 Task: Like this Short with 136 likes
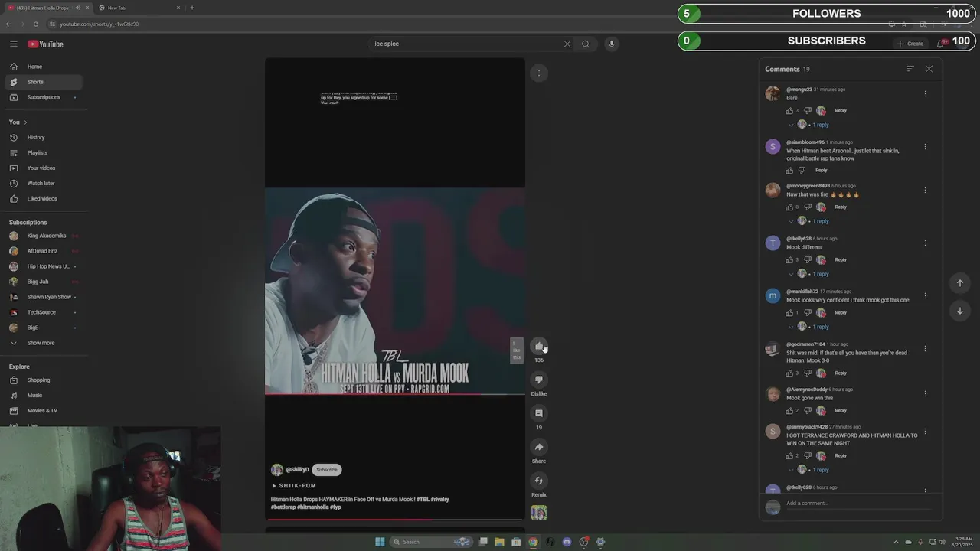point(539,346)
